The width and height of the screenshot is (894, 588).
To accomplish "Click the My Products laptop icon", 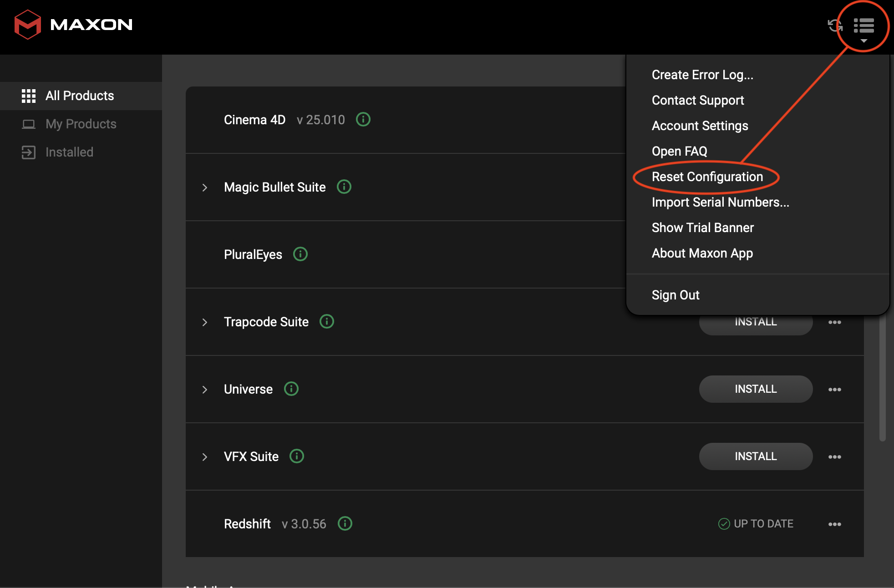I will point(29,124).
